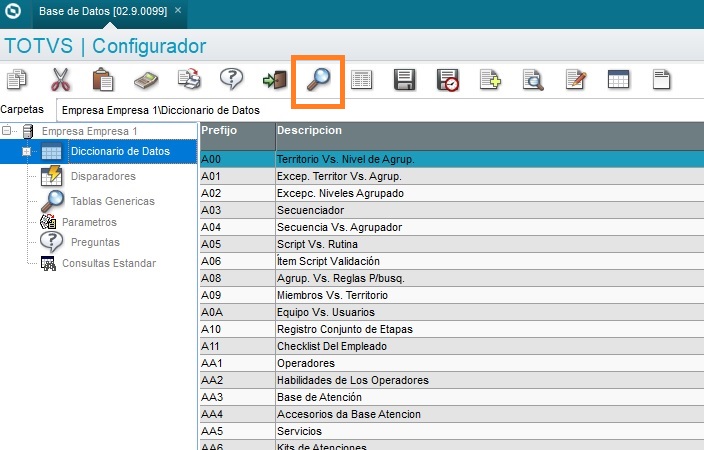
Task: Close the Base de Datos tab
Action: (178, 10)
